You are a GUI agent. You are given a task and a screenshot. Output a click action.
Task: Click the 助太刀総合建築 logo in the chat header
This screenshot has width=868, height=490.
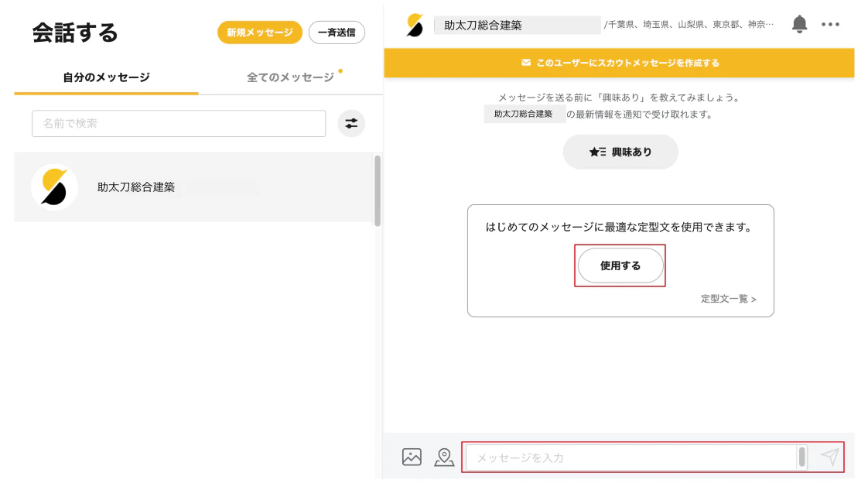pyautogui.click(x=415, y=26)
